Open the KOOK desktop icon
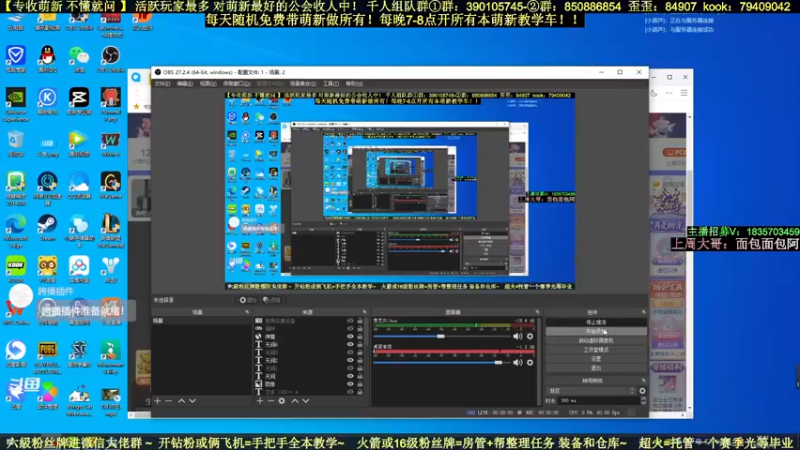 pyautogui.click(x=16, y=269)
